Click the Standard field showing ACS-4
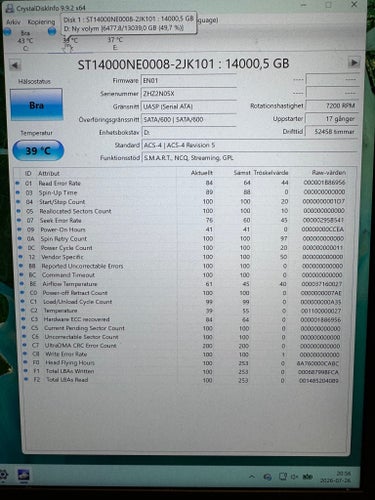Viewport: 375px width, 500px height. click(250, 145)
